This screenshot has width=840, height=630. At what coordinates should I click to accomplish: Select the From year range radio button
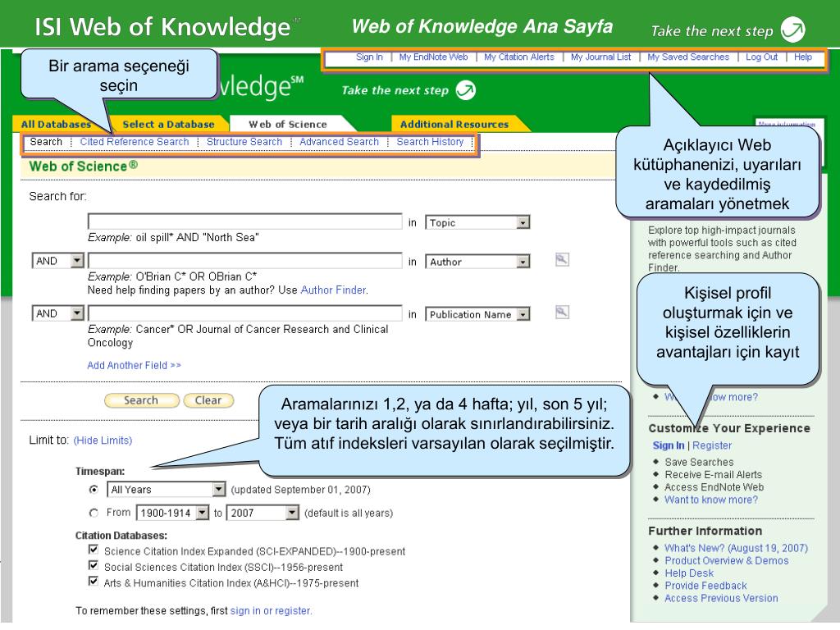point(94,513)
